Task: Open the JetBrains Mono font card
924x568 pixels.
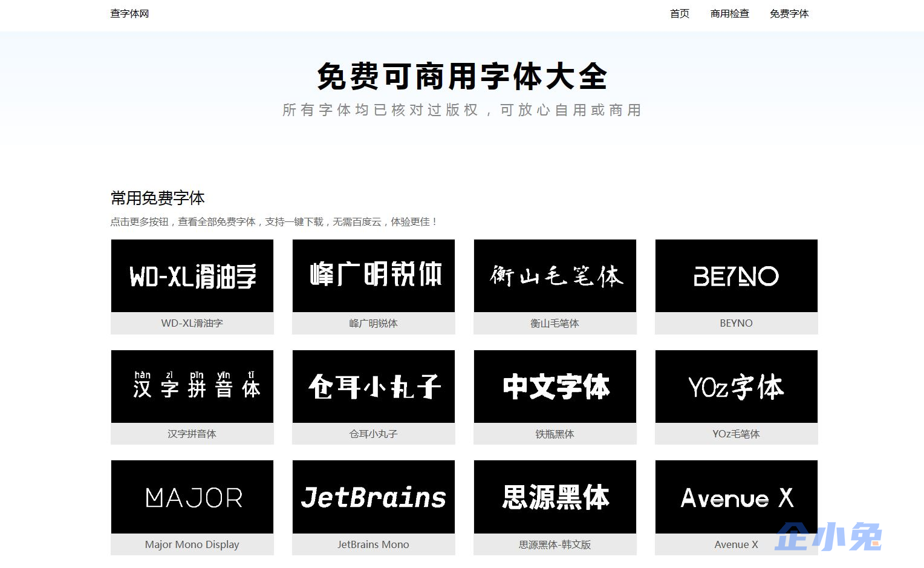Action: click(x=373, y=497)
